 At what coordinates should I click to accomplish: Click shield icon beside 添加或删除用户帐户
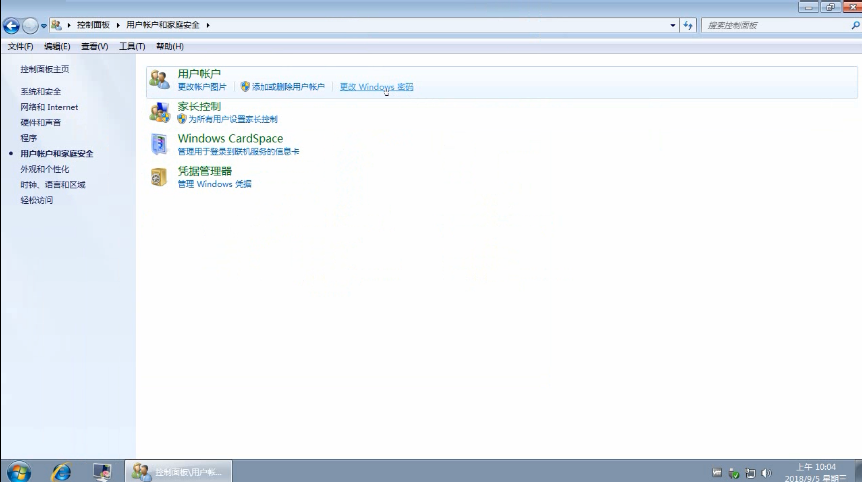[245, 87]
